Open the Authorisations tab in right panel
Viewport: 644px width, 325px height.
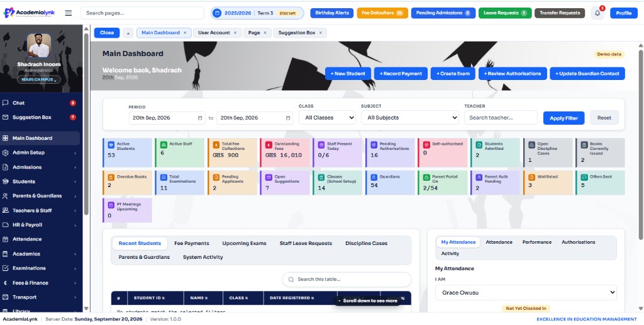[x=579, y=242]
